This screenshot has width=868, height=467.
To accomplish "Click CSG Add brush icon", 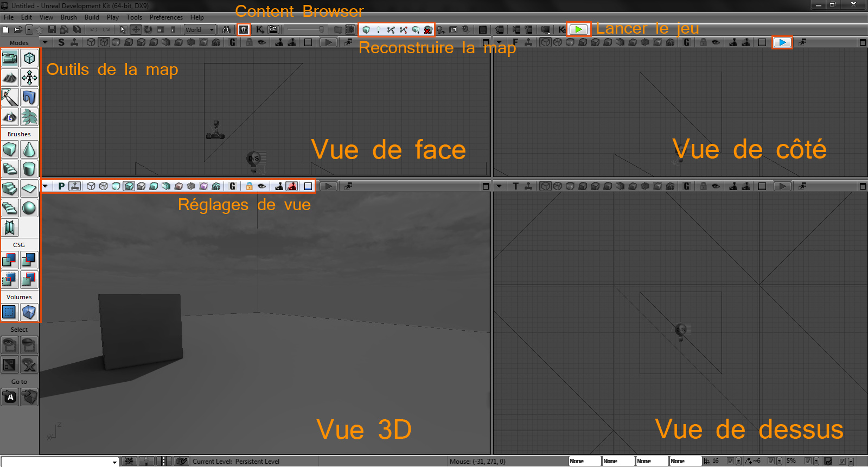I will coord(10,260).
